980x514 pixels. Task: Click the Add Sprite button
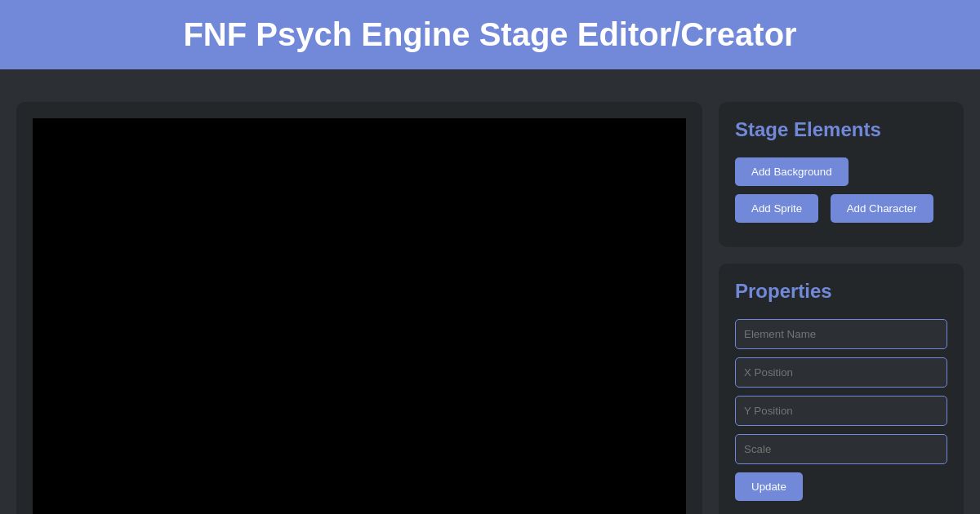[776, 208]
